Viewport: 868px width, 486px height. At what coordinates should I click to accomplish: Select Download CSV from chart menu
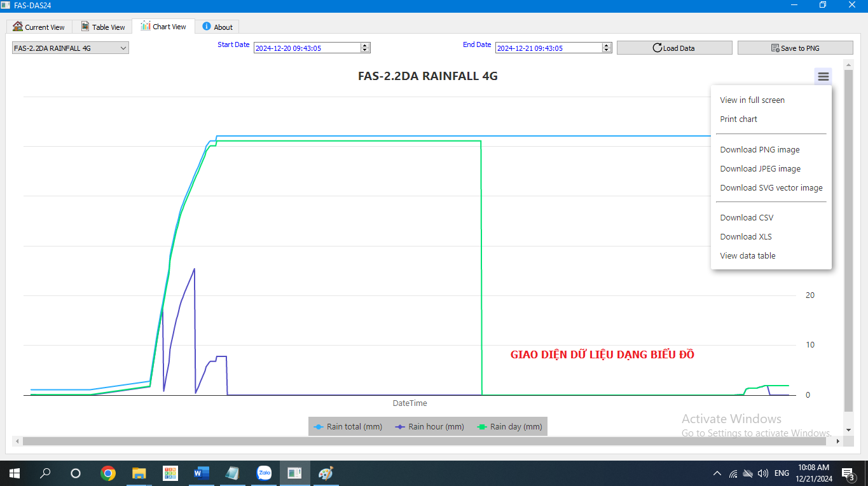[747, 217]
